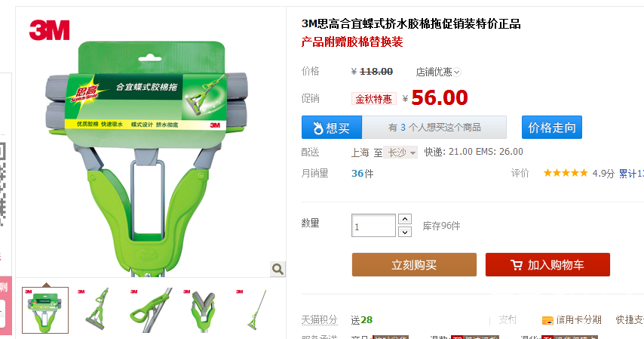Viewport: 644px width, 339px height.
Task: Increase quantity with the up arrow
Action: coord(405,219)
